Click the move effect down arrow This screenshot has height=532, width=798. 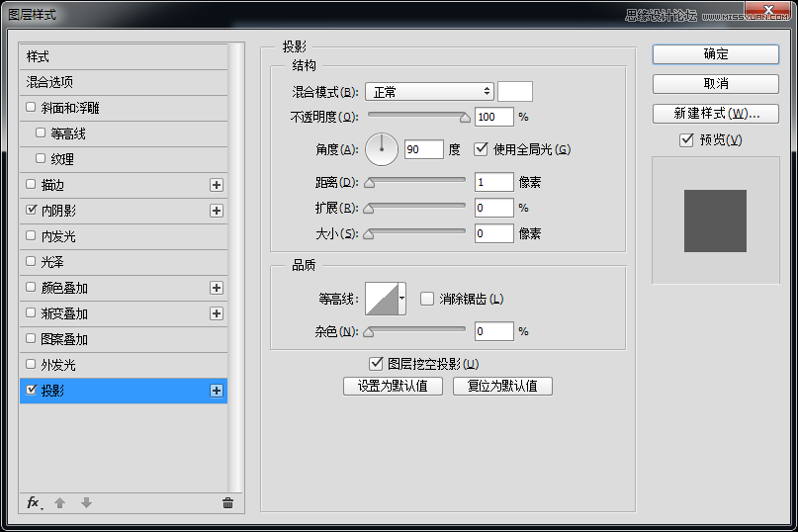(86, 503)
